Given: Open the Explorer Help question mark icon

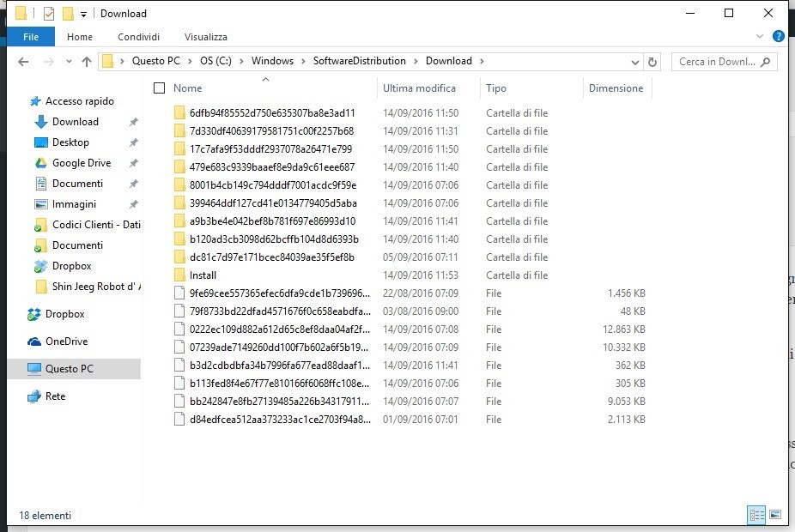Looking at the screenshot, I should tap(778, 37).
